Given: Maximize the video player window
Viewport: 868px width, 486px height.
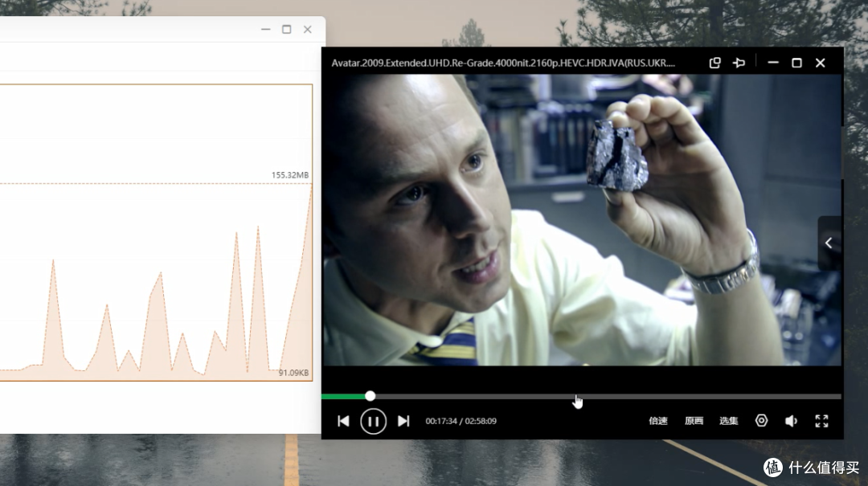Looking at the screenshot, I should pos(796,63).
